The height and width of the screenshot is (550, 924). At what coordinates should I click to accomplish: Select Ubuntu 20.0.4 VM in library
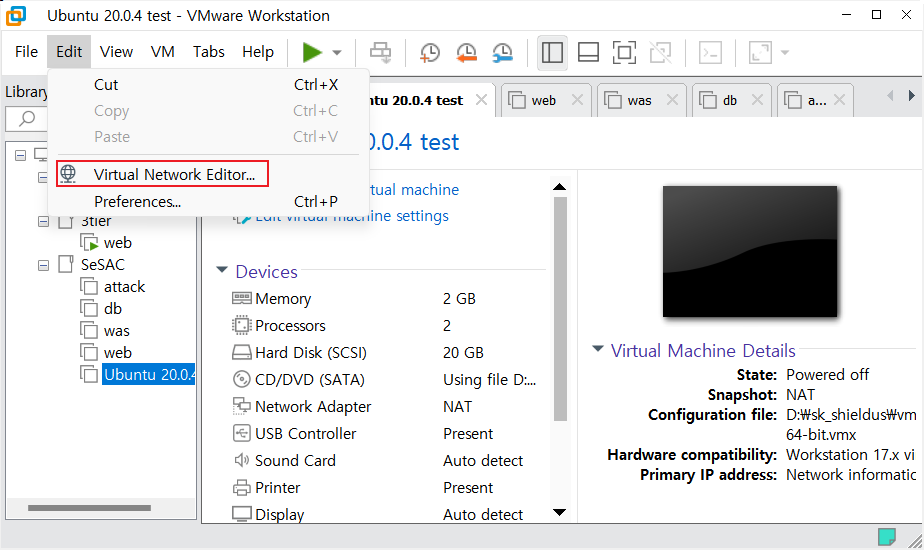pos(148,374)
